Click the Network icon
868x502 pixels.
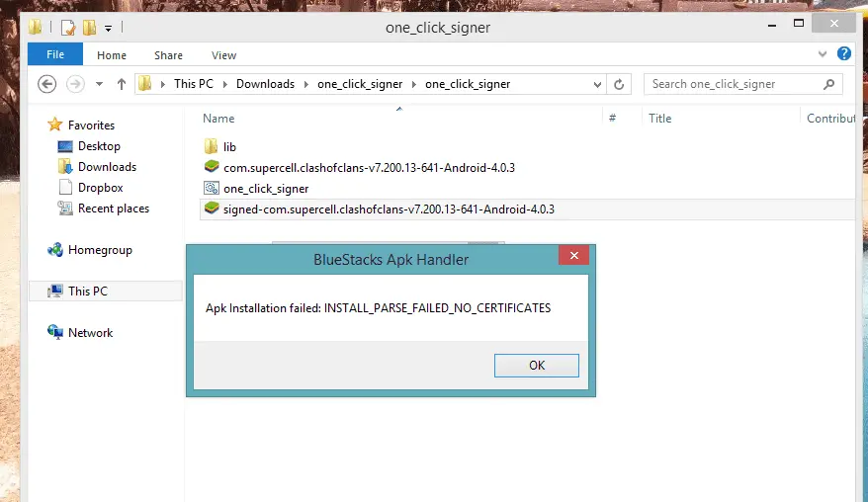[x=55, y=332]
